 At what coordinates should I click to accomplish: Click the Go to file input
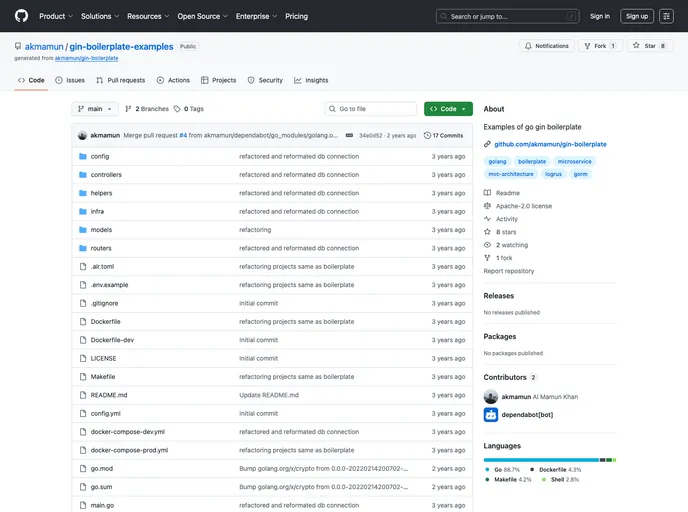coord(371,109)
